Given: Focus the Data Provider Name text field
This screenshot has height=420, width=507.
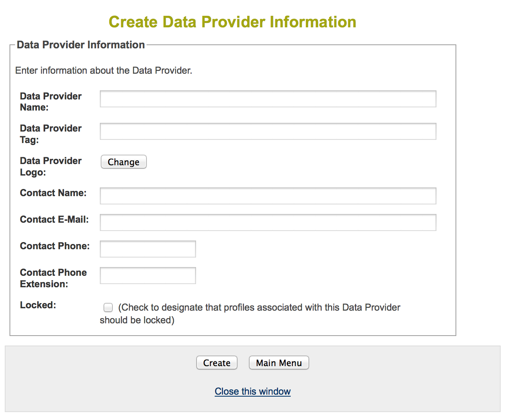Looking at the screenshot, I should [x=268, y=99].
